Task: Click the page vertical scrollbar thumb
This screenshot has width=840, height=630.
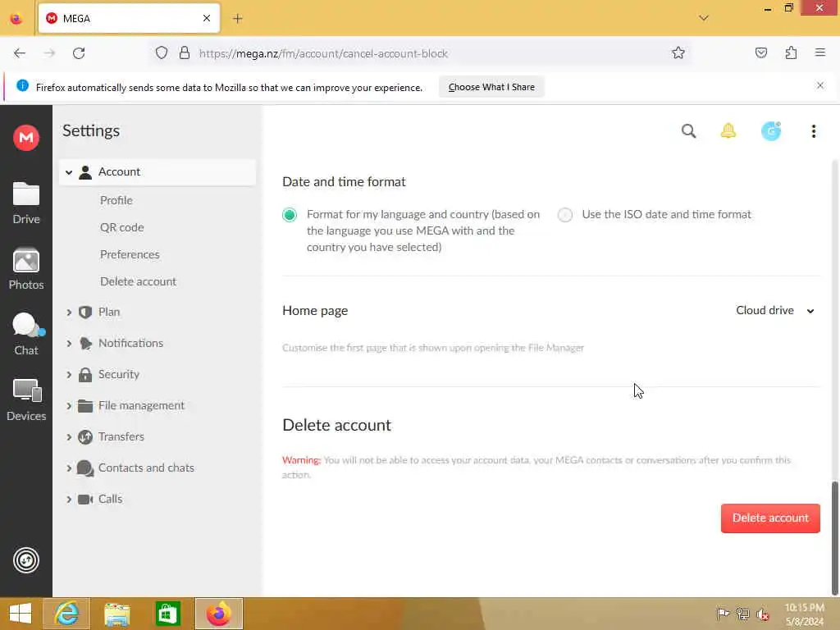Action: point(833,537)
